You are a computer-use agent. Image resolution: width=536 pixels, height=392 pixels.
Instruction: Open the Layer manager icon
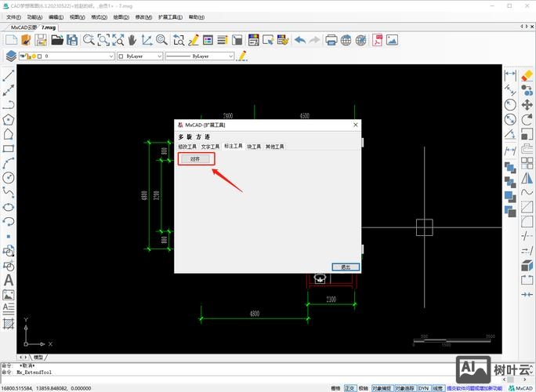[x=11, y=56]
